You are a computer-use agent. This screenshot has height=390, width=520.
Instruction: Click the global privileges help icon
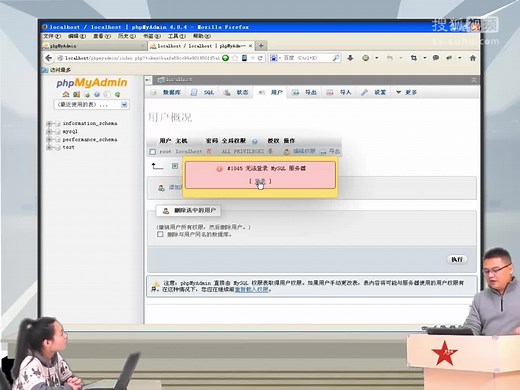255,141
